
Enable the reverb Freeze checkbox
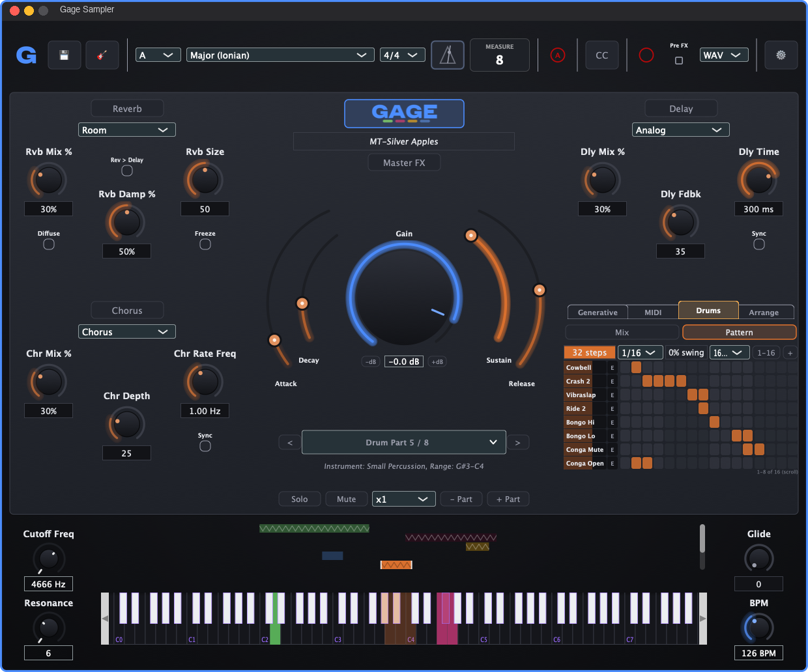(x=205, y=244)
